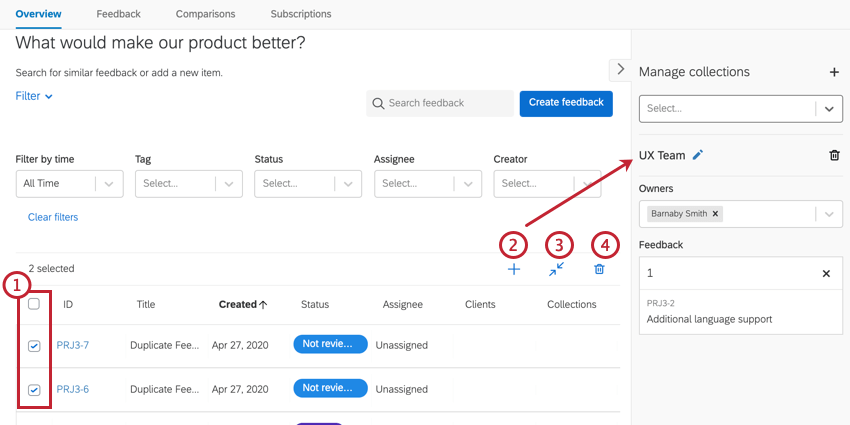This screenshot has width=850, height=425.
Task: Collapse the side panel with the arrow
Action: click(620, 69)
